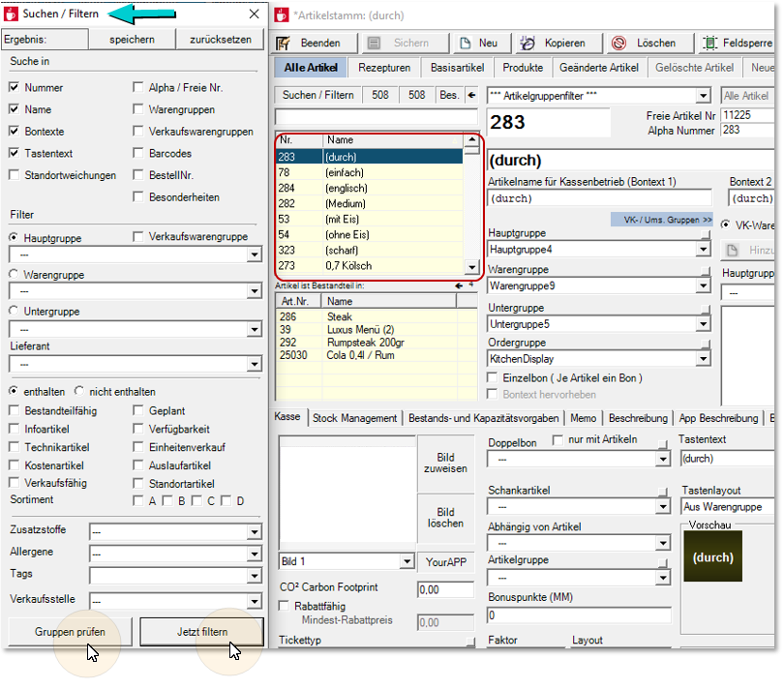The width and height of the screenshot is (784, 689).
Task: Click the Bonuspunkte (MM) input field
Action: (579, 615)
